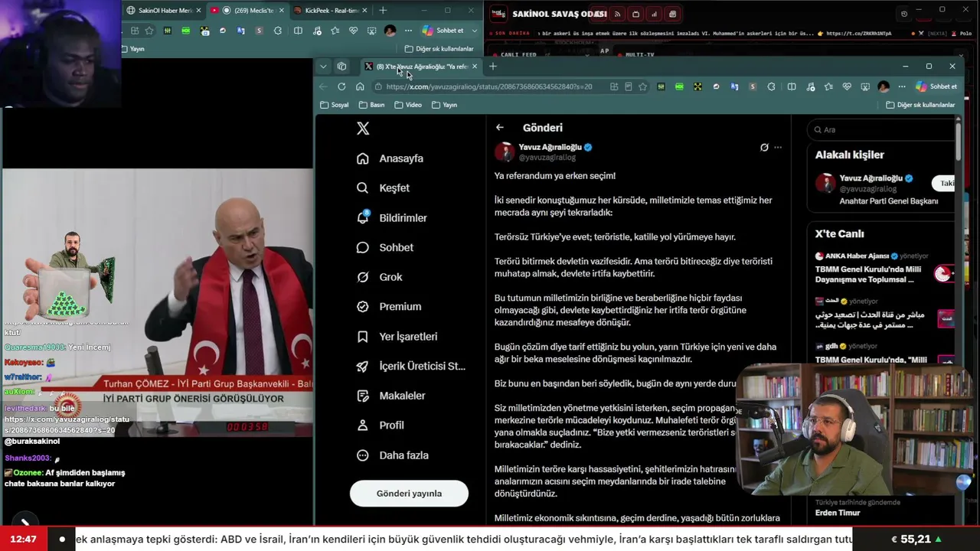Click the Yavuz Ağıralioğlu author name link
The image size is (980, 551).
click(550, 147)
